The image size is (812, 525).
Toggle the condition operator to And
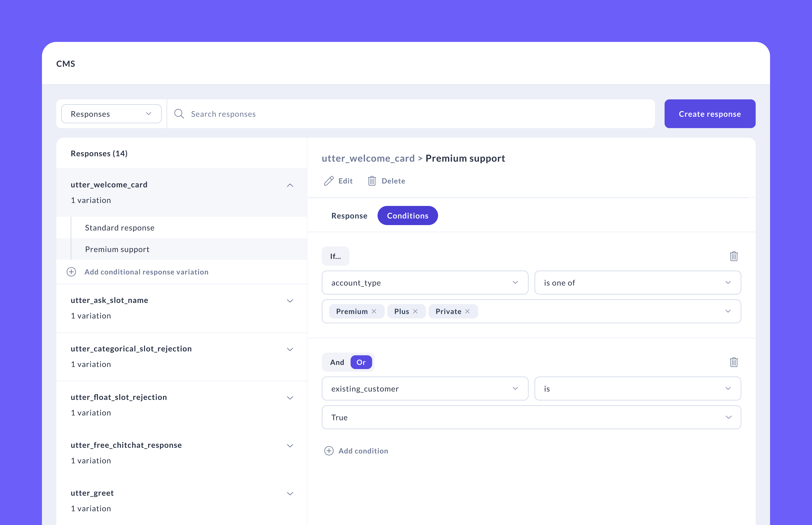(x=337, y=362)
